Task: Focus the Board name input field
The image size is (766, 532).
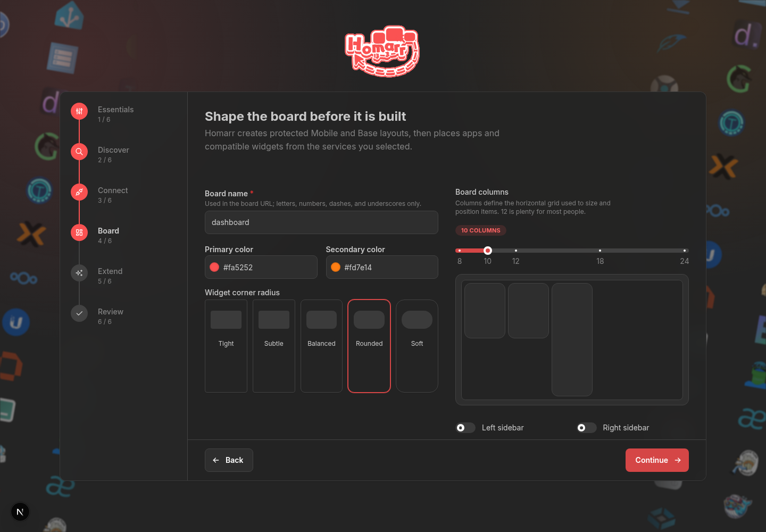Action: pos(321,222)
